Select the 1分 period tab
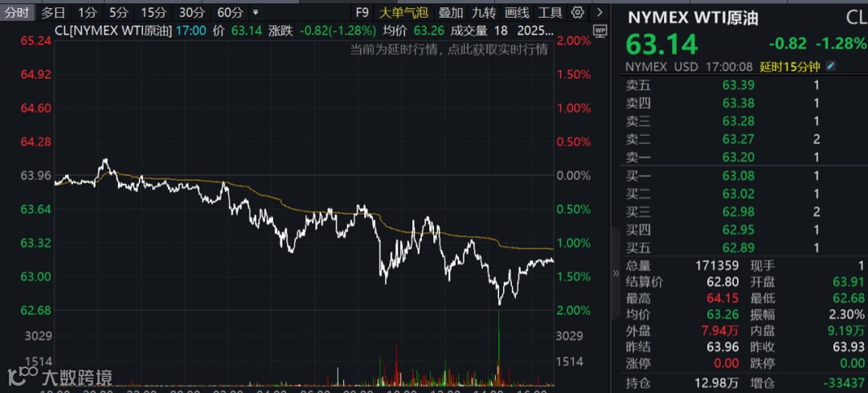Image resolution: width=868 pixels, height=393 pixels. (x=86, y=12)
